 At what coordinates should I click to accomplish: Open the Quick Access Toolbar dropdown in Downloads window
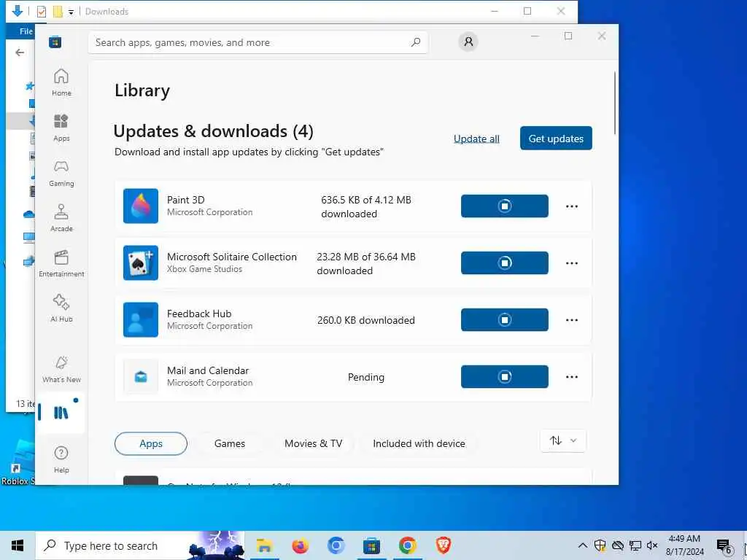[71, 12]
